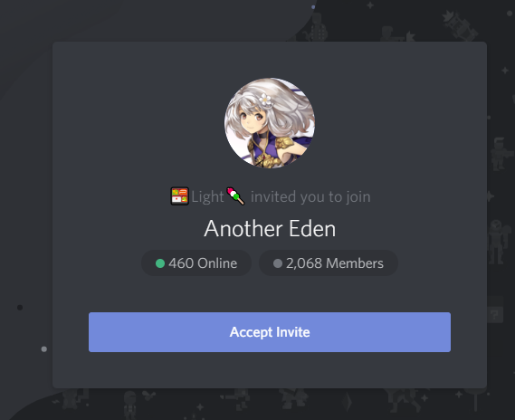The image size is (515, 420).
Task: Click the Accept Invite button
Action: [x=270, y=332]
